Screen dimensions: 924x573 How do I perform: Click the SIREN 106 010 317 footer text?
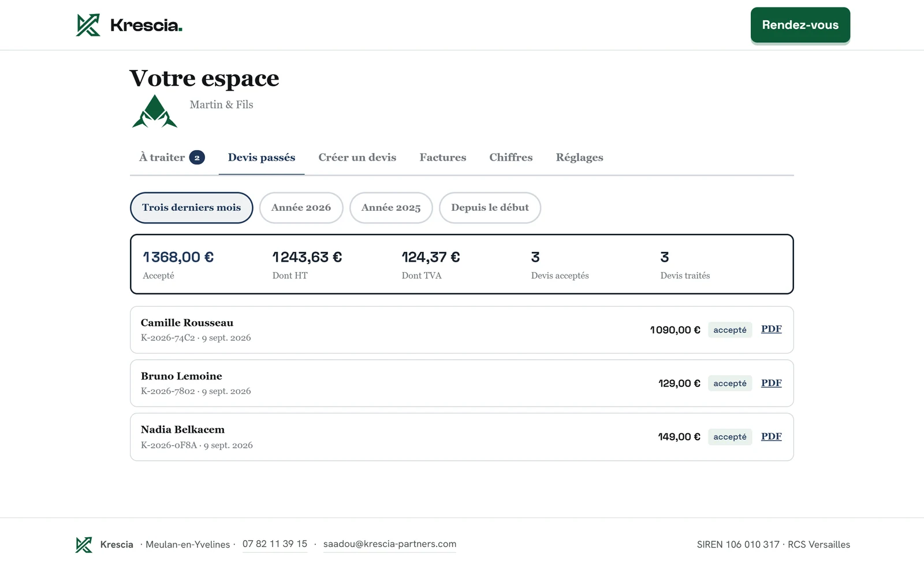tap(738, 545)
